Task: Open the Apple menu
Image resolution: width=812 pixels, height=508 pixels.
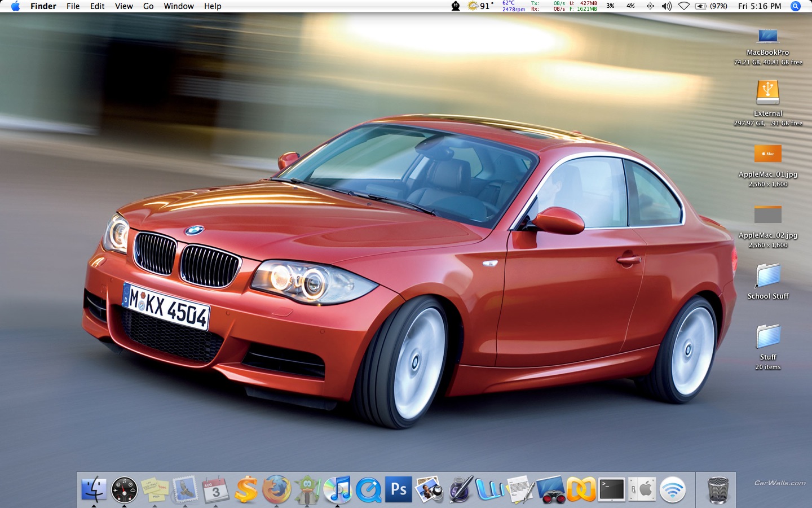Action: (15, 6)
